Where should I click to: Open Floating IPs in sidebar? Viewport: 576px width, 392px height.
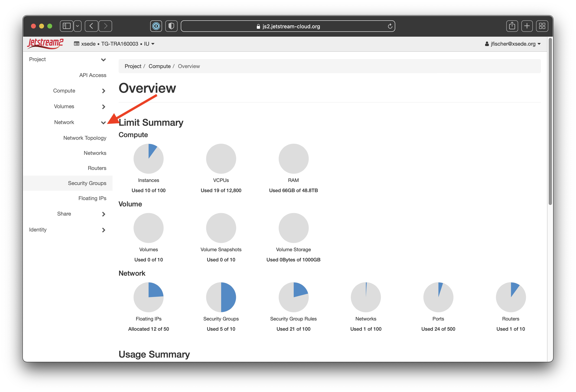92,198
